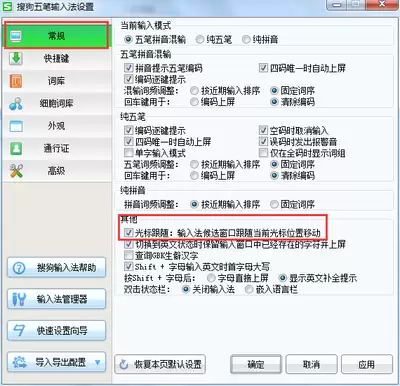Click 恢复本页默认设置 button
The height and width of the screenshot is (386, 400).
pos(160,365)
